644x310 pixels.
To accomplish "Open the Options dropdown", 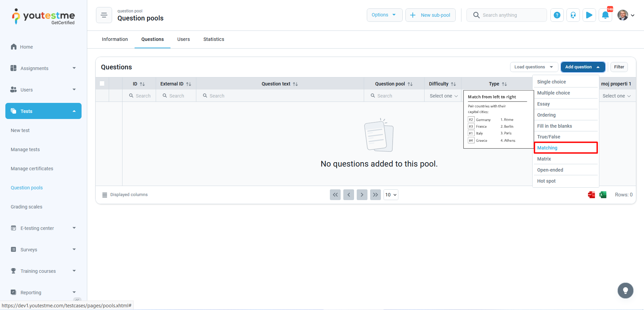I will tap(384, 15).
